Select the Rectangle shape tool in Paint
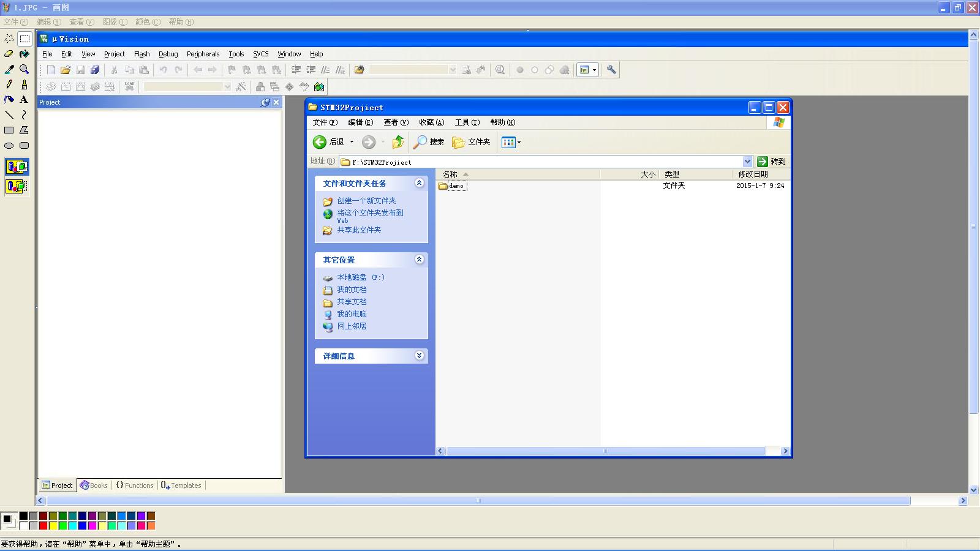 coord(9,130)
